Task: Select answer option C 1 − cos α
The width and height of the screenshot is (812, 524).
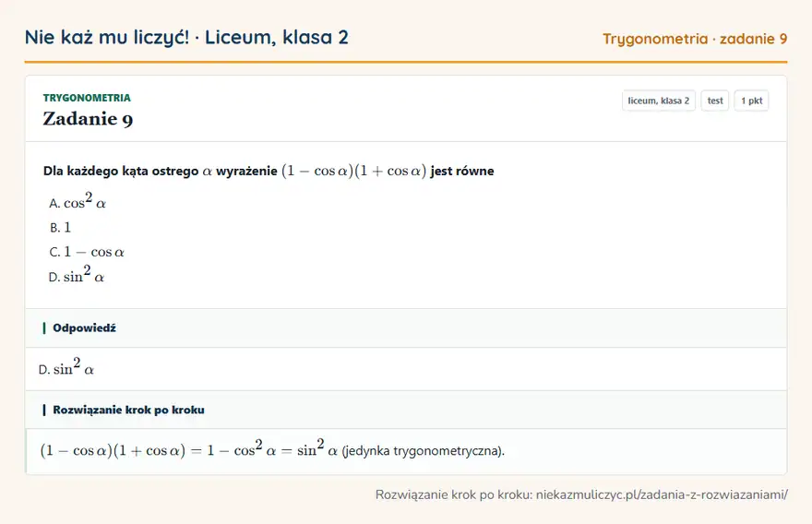Action: pos(87,252)
